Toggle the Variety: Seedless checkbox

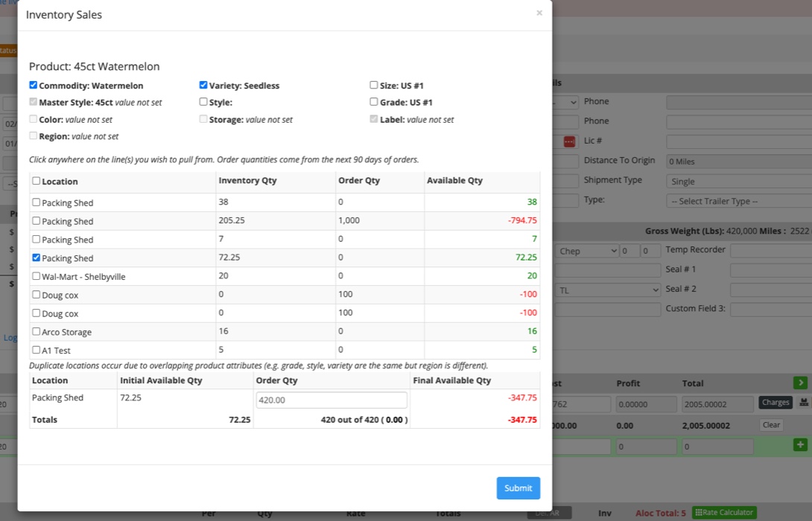pyautogui.click(x=203, y=86)
